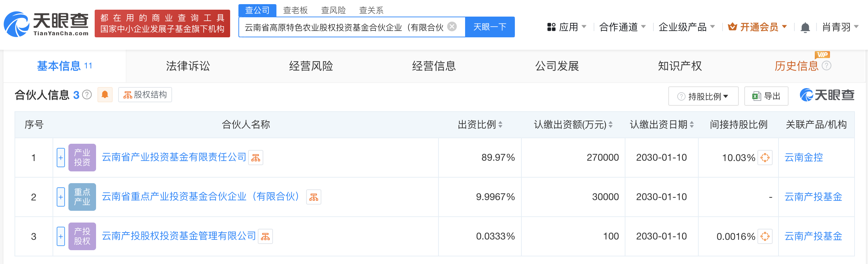This screenshot has width=868, height=264.
Task: Click indirect holding path icon beside 10.03%
Action: click(x=765, y=158)
